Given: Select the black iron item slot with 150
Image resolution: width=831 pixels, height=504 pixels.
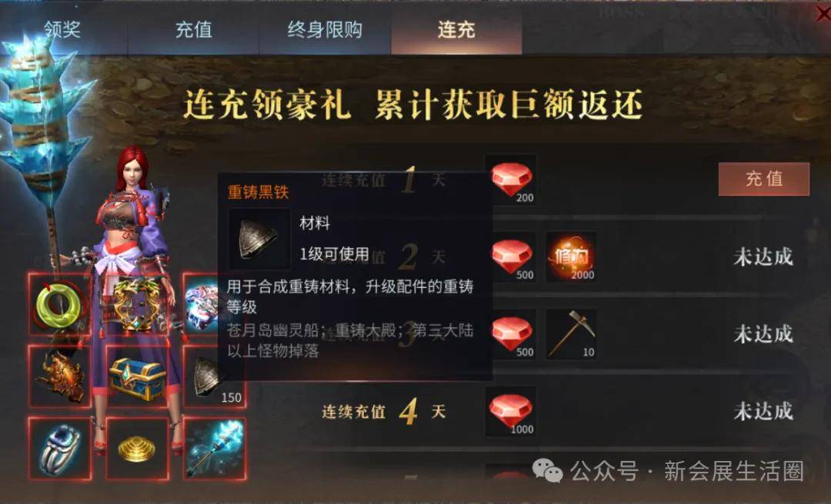Looking at the screenshot, I should tap(215, 377).
